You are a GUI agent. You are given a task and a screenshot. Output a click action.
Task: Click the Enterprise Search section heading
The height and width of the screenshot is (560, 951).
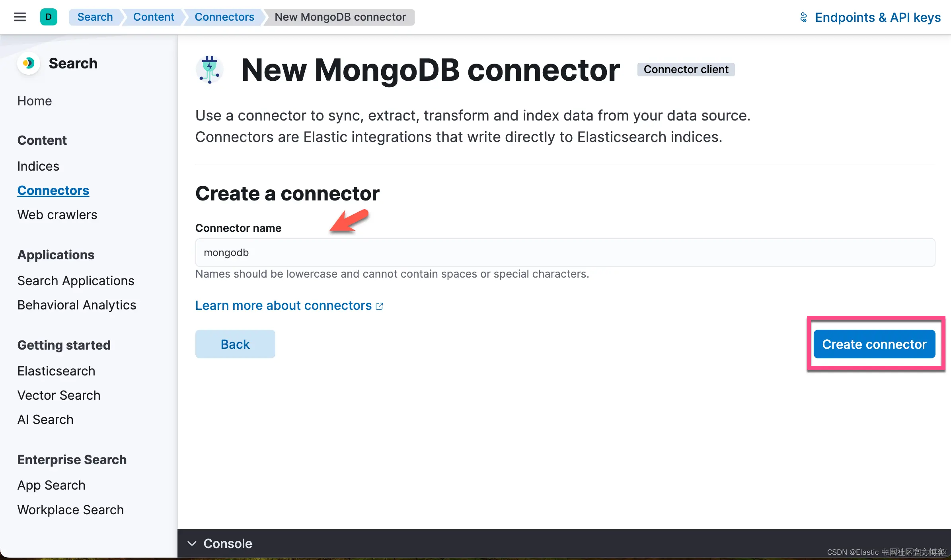(x=72, y=460)
